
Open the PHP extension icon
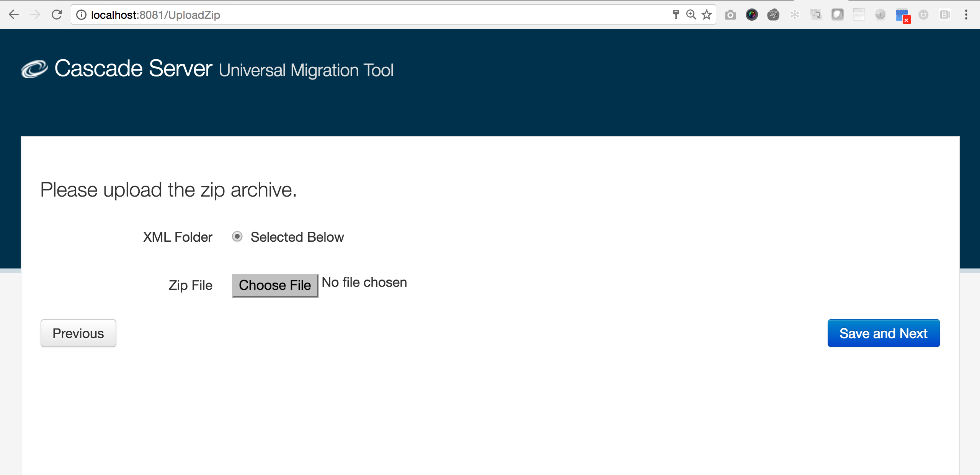click(859, 15)
